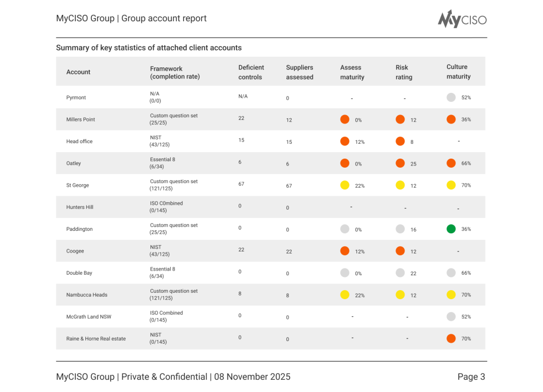543x392 pixels.
Task: Click the gray Culture maturity dot for Pyrmont
Action: coord(451,97)
